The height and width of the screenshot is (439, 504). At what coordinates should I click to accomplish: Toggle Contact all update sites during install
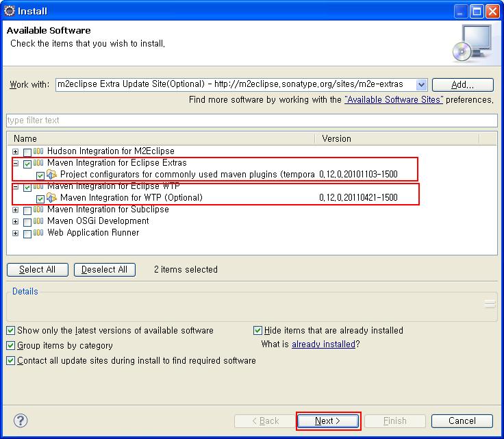10,361
